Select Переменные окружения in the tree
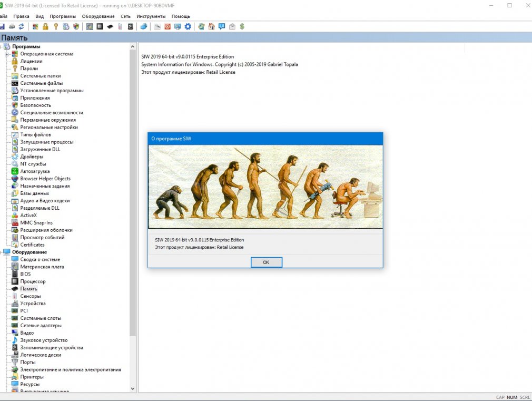The height and width of the screenshot is (401, 532). coord(48,120)
